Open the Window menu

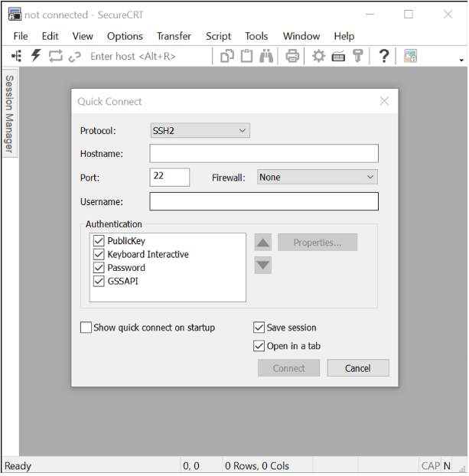pyautogui.click(x=301, y=36)
